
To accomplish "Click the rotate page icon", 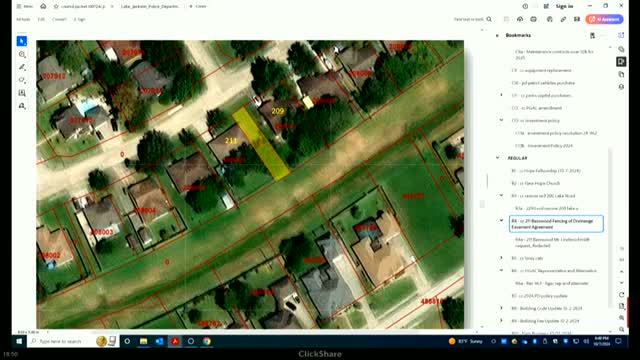I will [x=622, y=295].
